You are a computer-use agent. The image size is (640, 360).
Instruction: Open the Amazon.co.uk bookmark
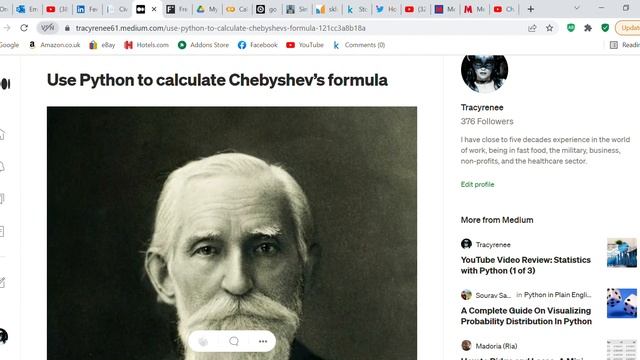pos(55,45)
